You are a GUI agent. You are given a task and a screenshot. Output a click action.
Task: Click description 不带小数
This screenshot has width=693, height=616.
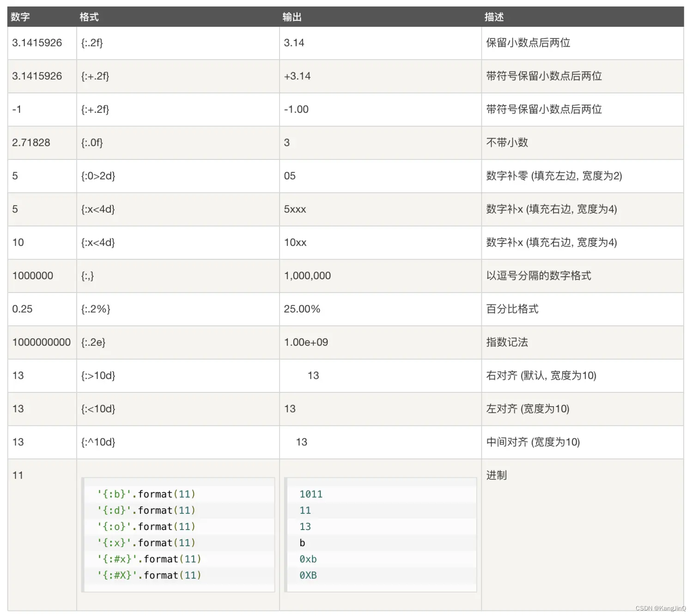[507, 143]
